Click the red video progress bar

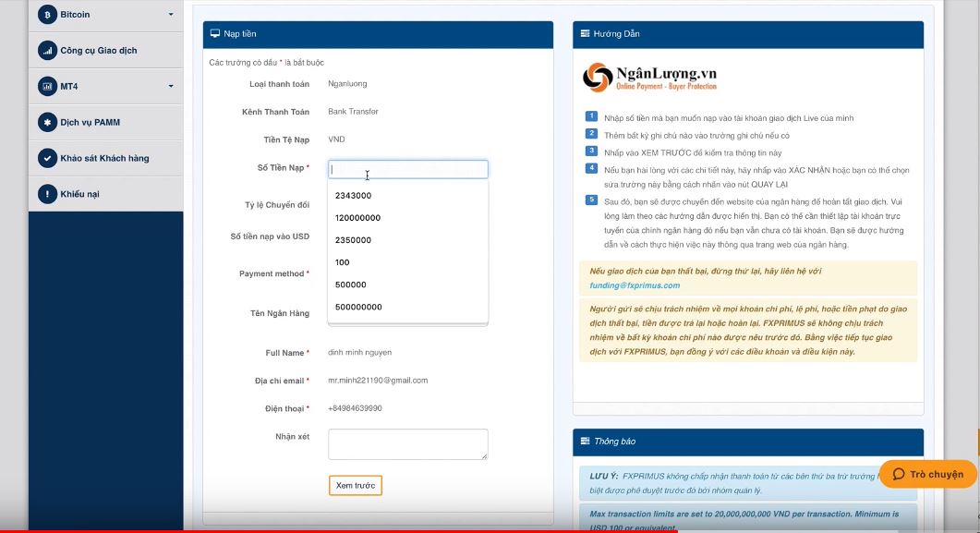(x=339, y=531)
